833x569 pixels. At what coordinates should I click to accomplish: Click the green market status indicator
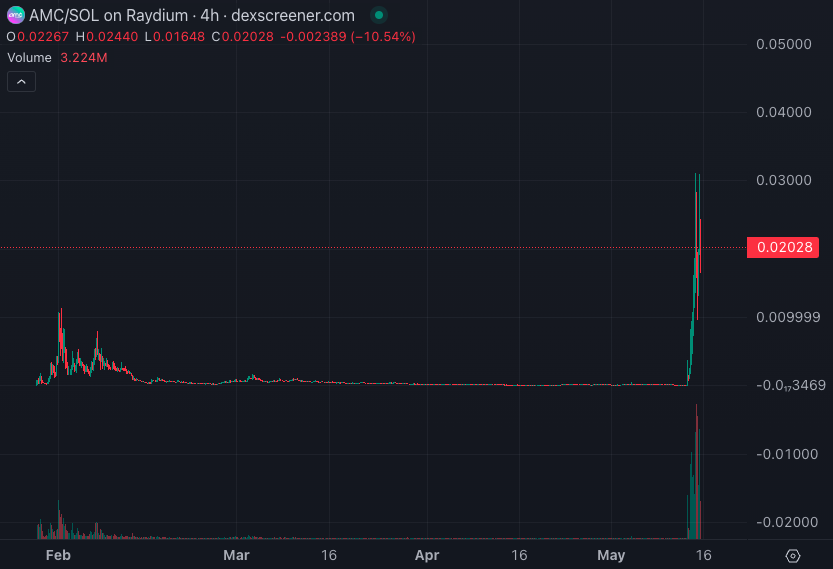(377, 15)
